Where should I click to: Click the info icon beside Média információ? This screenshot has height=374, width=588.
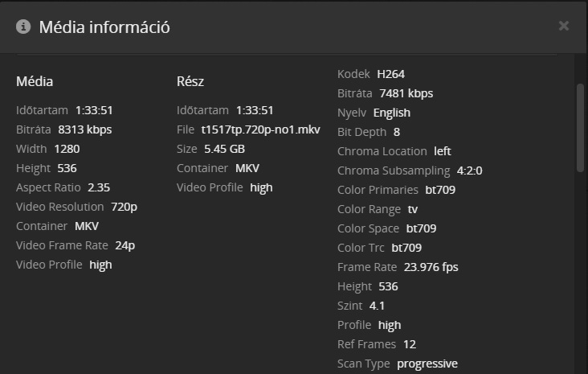[23, 27]
